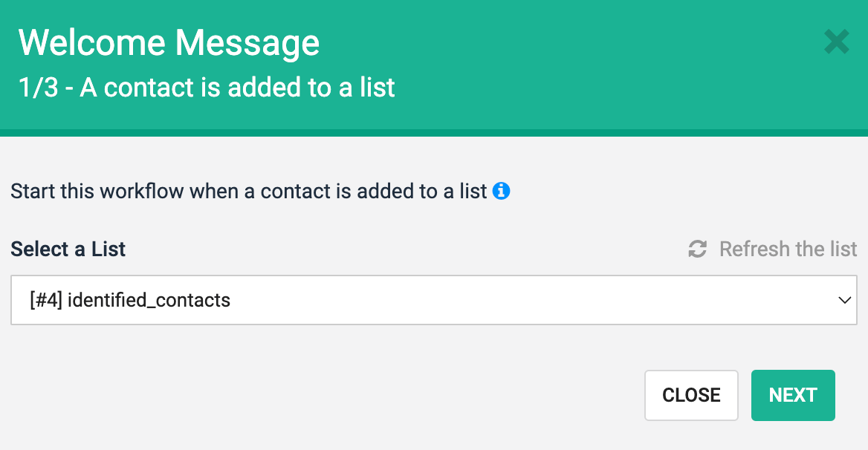Click the blue info icon beside the description

pos(502,191)
